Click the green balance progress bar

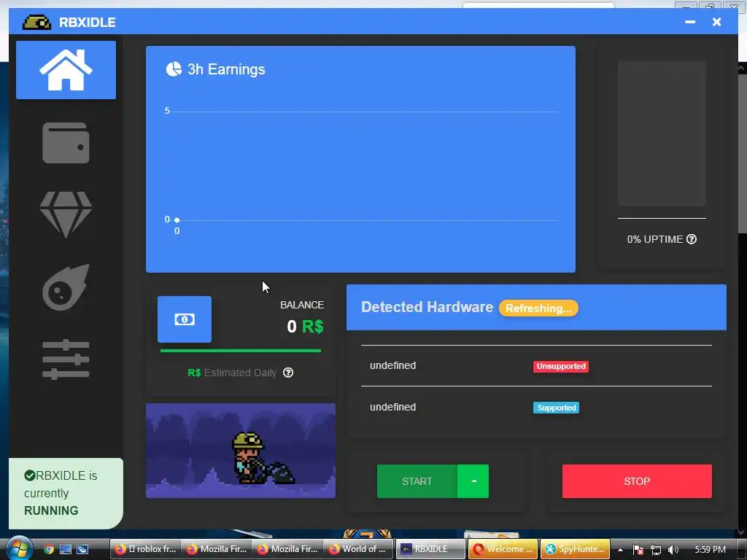coord(241,351)
